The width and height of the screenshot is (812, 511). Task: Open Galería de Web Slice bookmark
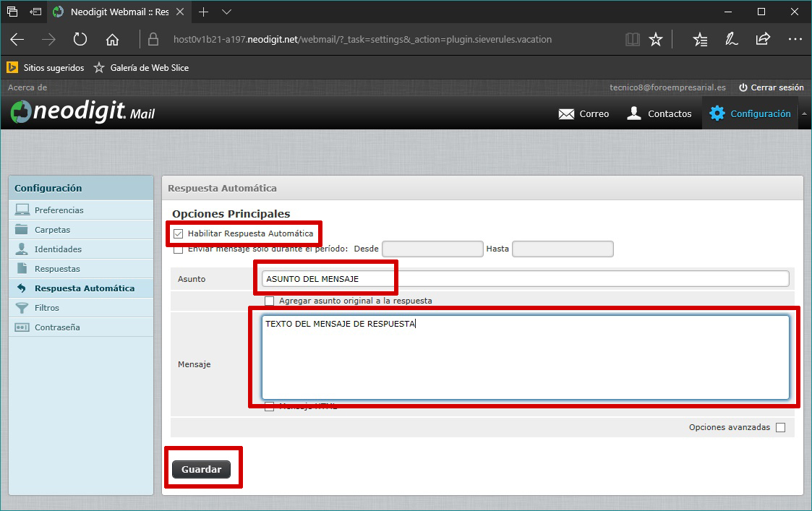pyautogui.click(x=141, y=68)
